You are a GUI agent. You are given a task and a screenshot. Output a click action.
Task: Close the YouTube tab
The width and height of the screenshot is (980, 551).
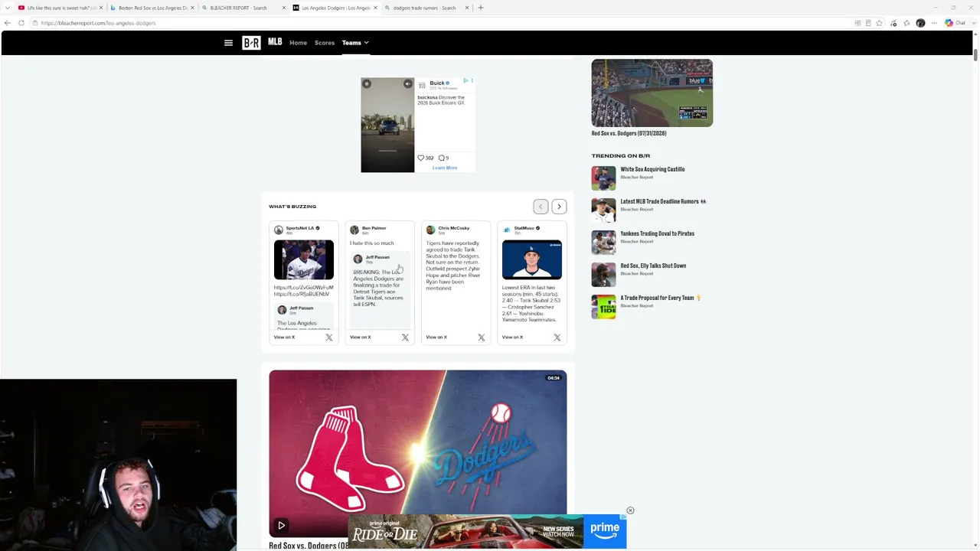(100, 8)
